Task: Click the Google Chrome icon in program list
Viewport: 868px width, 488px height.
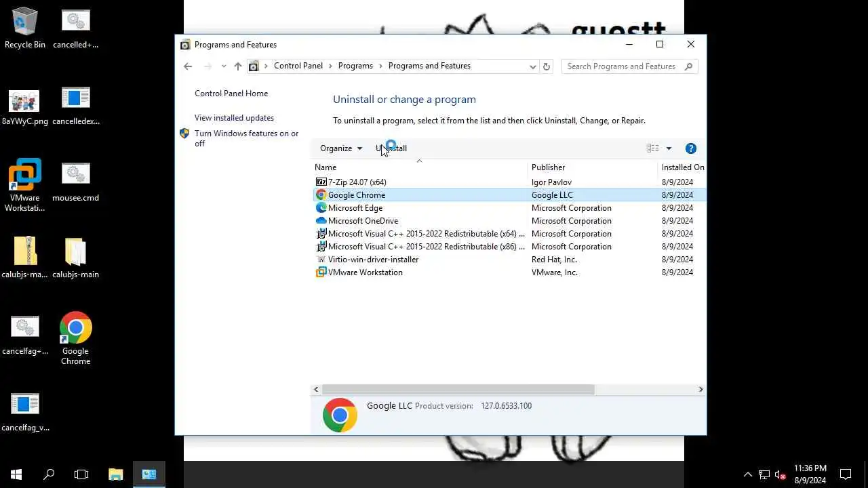Action: point(321,195)
